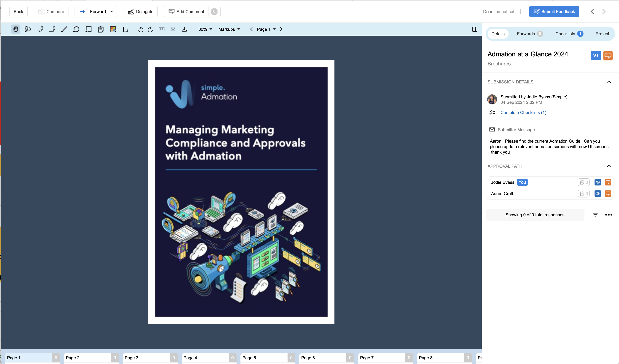Select Page 7 thumbnail tab
619x364 pixels.
coord(385,358)
